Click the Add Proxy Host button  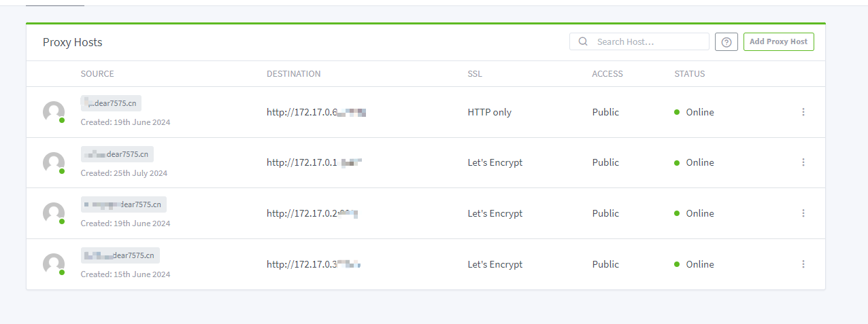(x=778, y=42)
